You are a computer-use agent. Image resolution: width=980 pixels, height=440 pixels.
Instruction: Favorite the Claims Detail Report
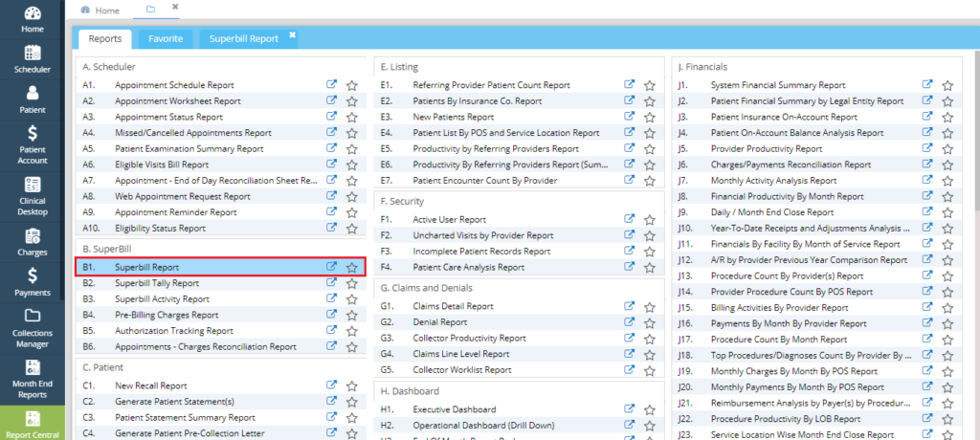(x=650, y=306)
